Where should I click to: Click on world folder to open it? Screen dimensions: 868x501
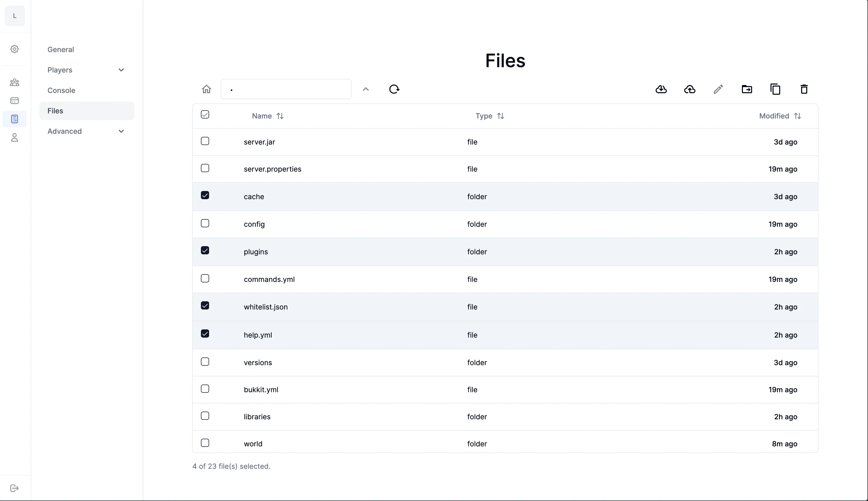(x=253, y=443)
